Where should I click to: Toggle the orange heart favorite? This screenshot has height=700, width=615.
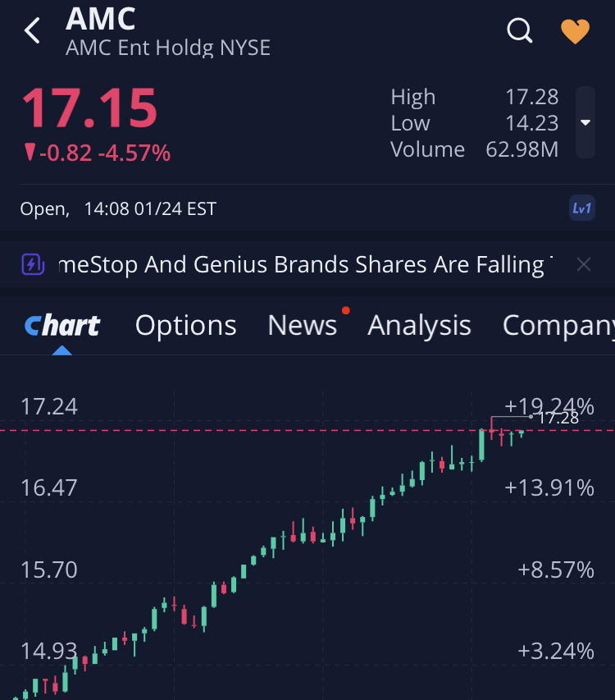coord(575,31)
